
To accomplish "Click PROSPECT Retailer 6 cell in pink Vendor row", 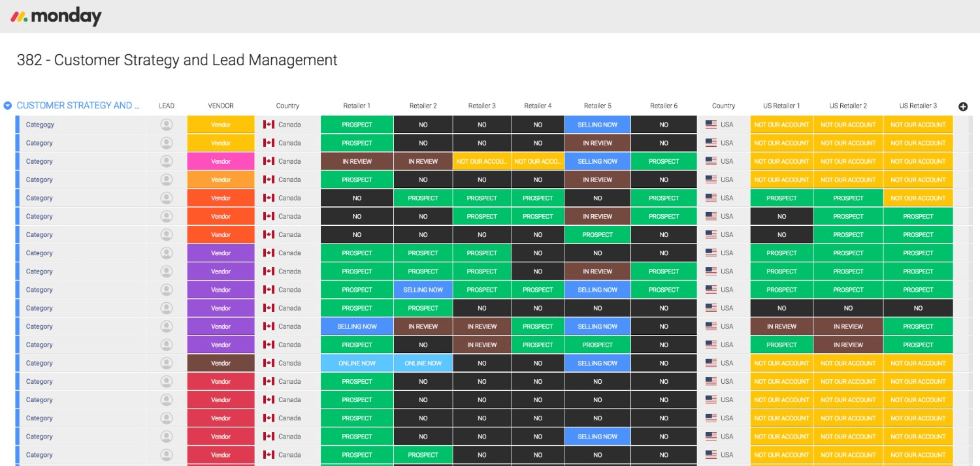I will click(664, 161).
